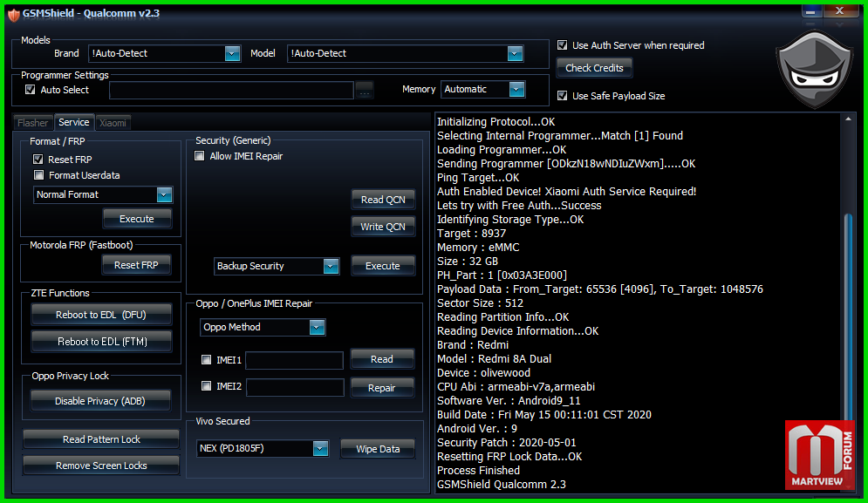Click the GSMShield title bar shield icon
Image resolution: width=868 pixels, height=503 pixels.
pyautogui.click(x=14, y=15)
